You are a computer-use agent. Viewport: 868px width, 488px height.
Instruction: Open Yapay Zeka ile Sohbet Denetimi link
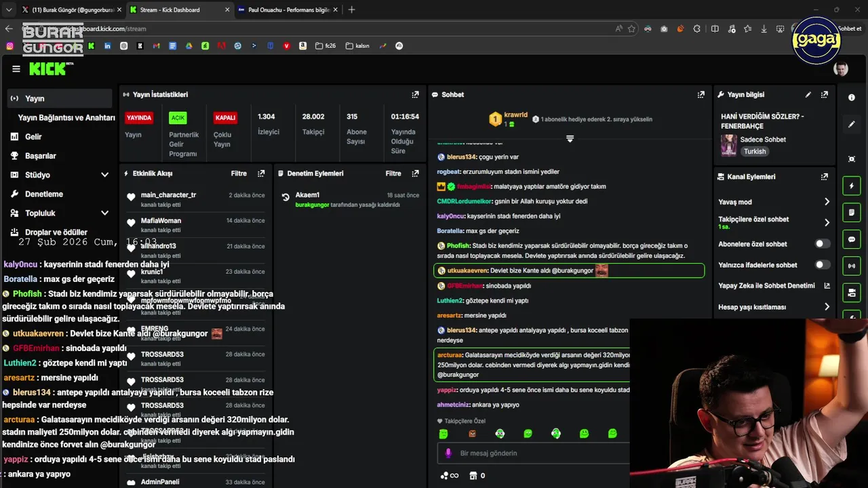(x=774, y=286)
